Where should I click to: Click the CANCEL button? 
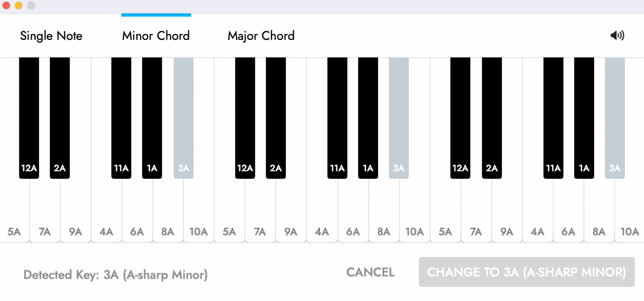(370, 272)
